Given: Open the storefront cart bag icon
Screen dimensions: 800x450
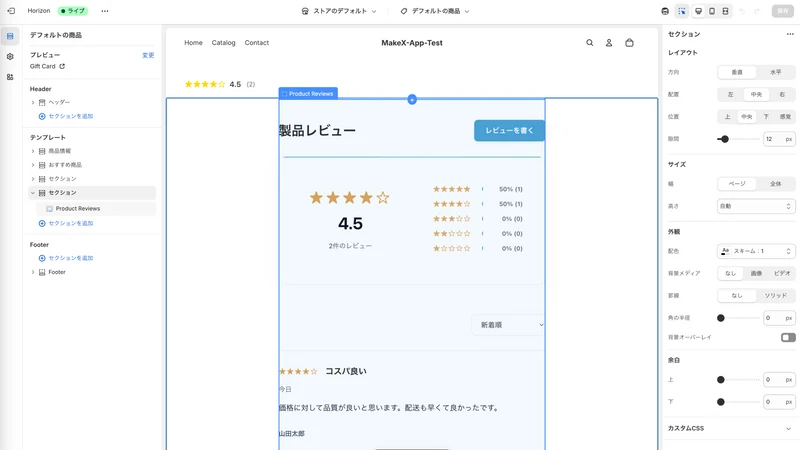Looking at the screenshot, I should tap(629, 43).
